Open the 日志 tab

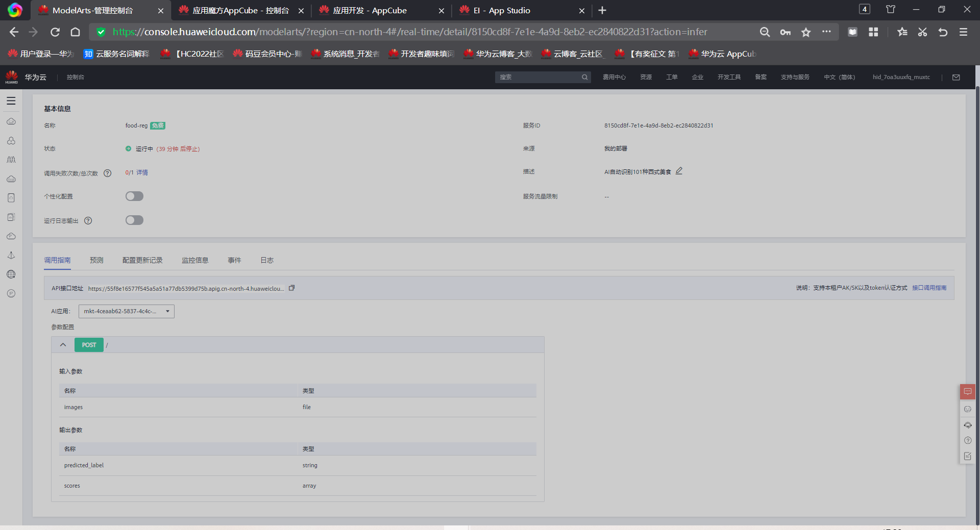click(267, 260)
